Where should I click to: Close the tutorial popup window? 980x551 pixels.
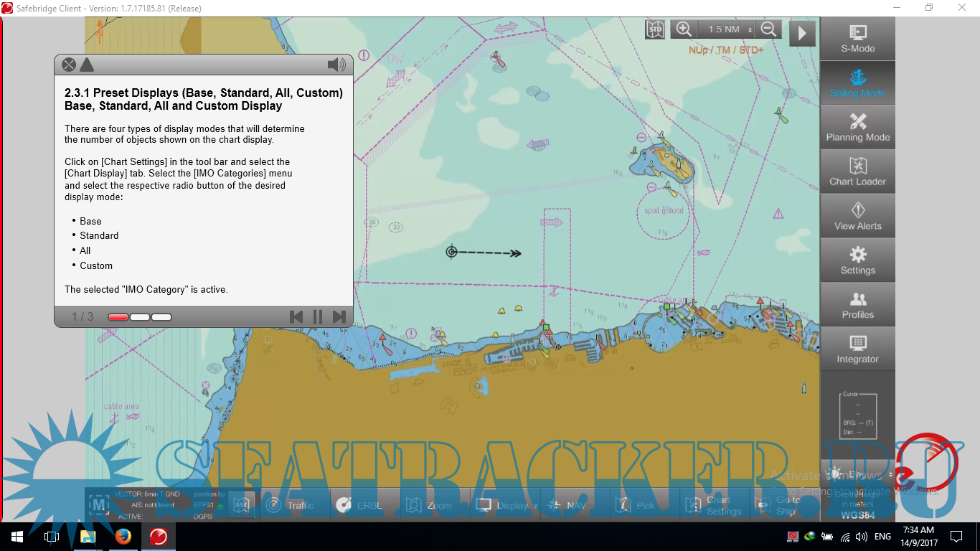(x=69, y=65)
